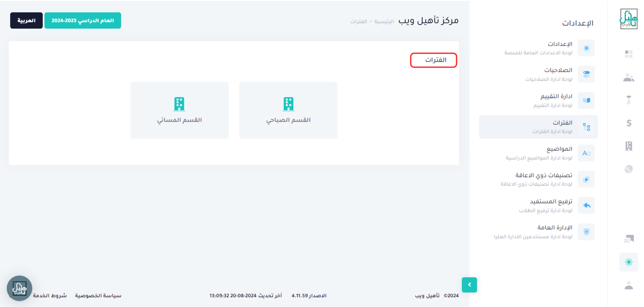The height and width of the screenshot is (307, 644).
Task: Open the شروط الخدمة footer link
Action: 50,296
